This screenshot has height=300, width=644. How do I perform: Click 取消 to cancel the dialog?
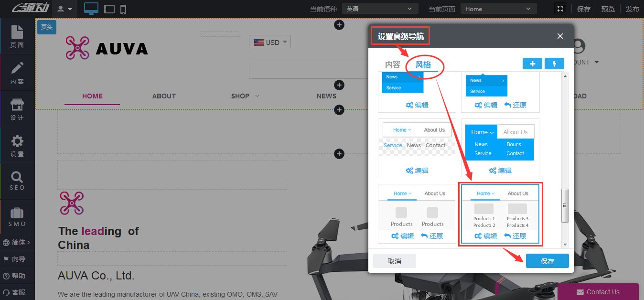tap(395, 261)
